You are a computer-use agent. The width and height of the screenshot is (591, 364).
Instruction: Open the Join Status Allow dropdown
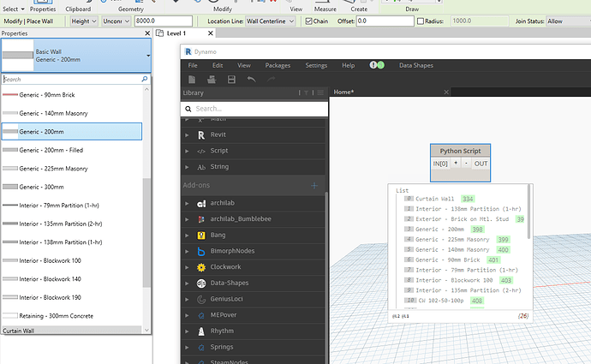569,21
